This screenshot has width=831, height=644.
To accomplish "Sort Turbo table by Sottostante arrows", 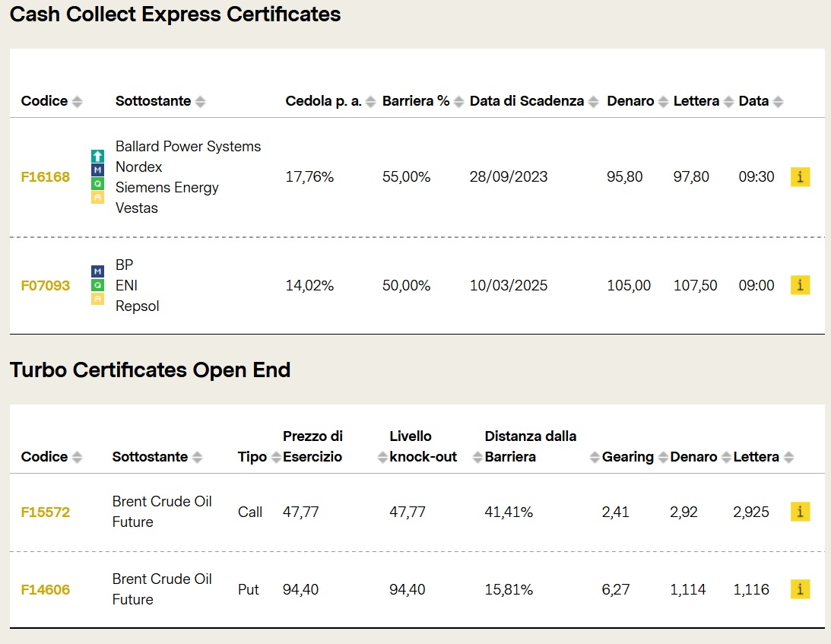I will [197, 457].
